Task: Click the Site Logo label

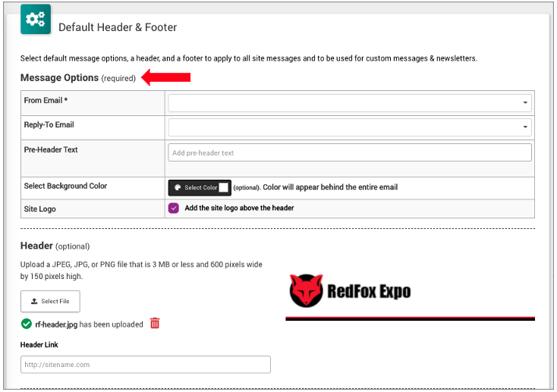Action: coord(39,209)
